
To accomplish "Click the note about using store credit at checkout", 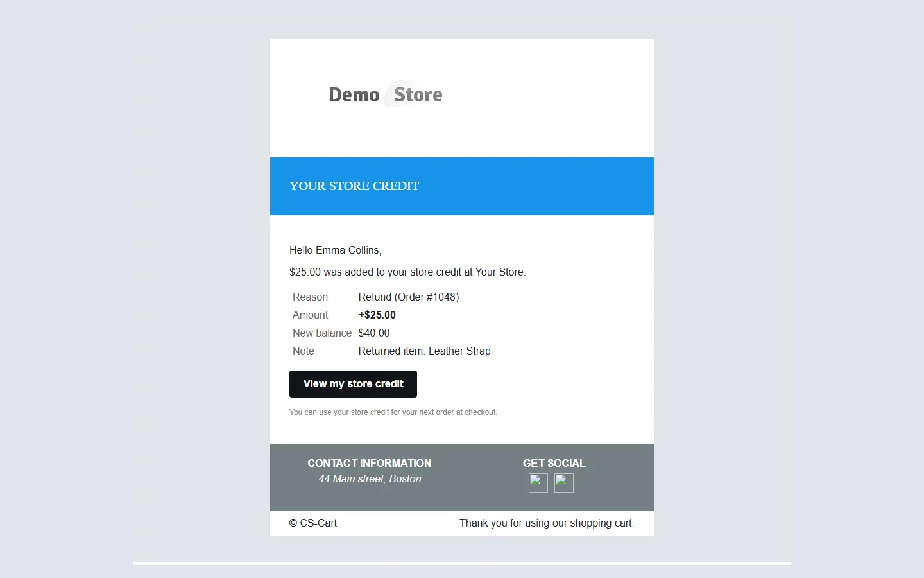I will coord(393,412).
